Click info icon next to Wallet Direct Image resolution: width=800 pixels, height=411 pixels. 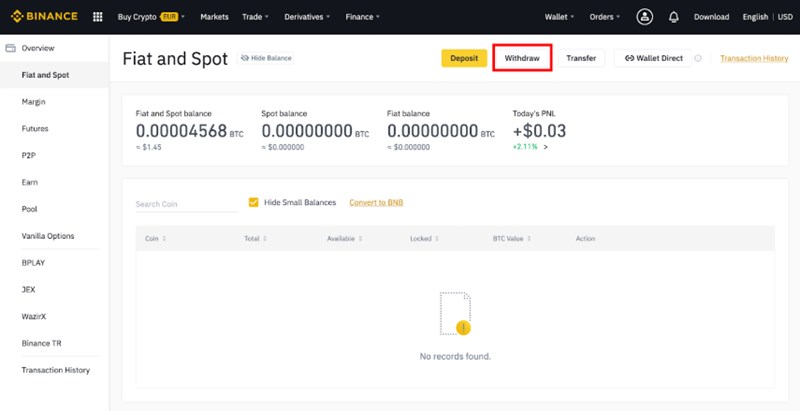(698, 58)
